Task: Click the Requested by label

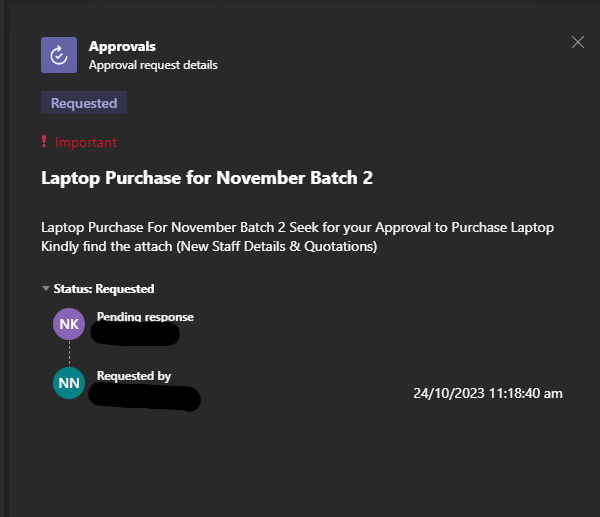Action: click(x=134, y=376)
